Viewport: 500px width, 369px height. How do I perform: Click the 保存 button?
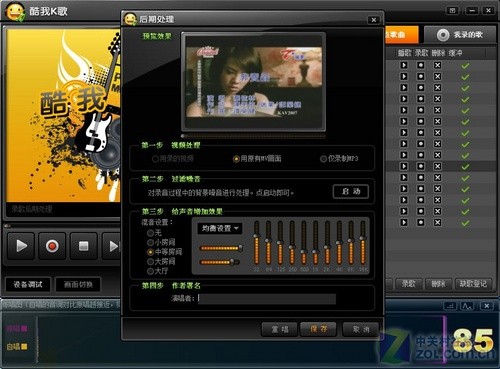pos(318,329)
